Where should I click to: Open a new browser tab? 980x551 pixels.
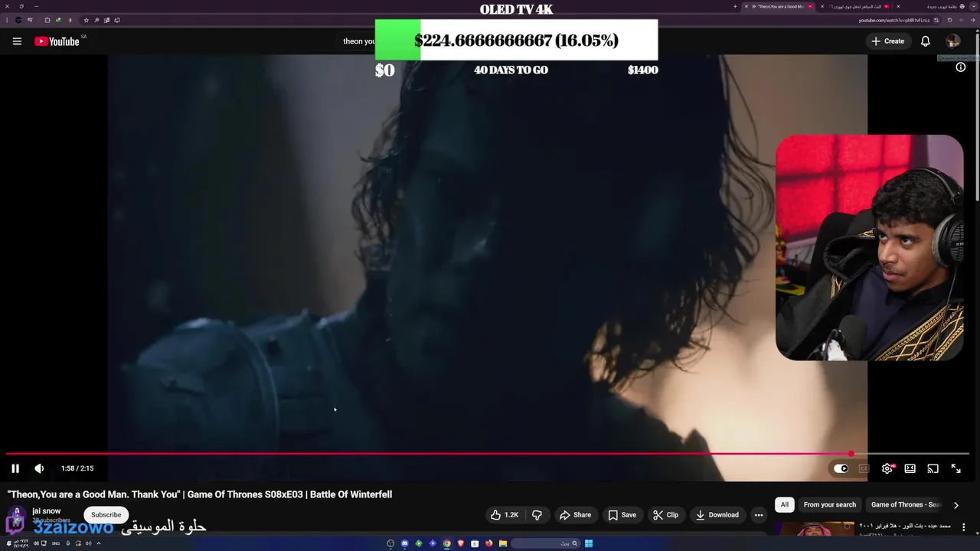pos(735,7)
